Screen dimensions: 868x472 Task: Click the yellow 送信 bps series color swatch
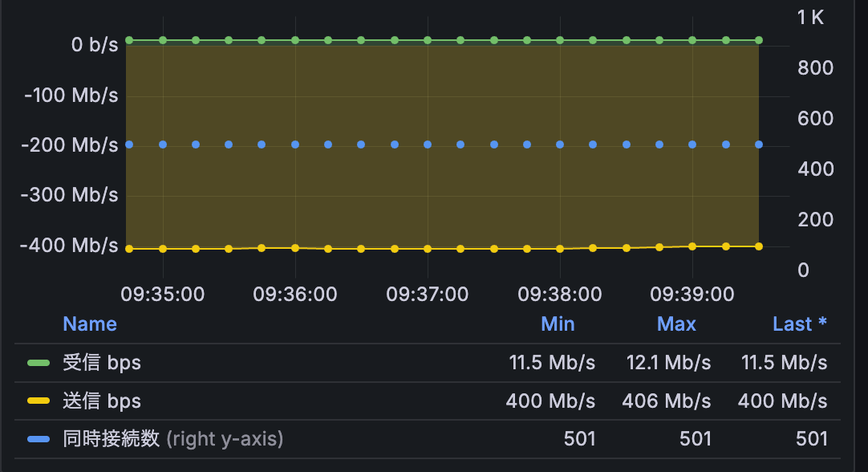point(39,401)
